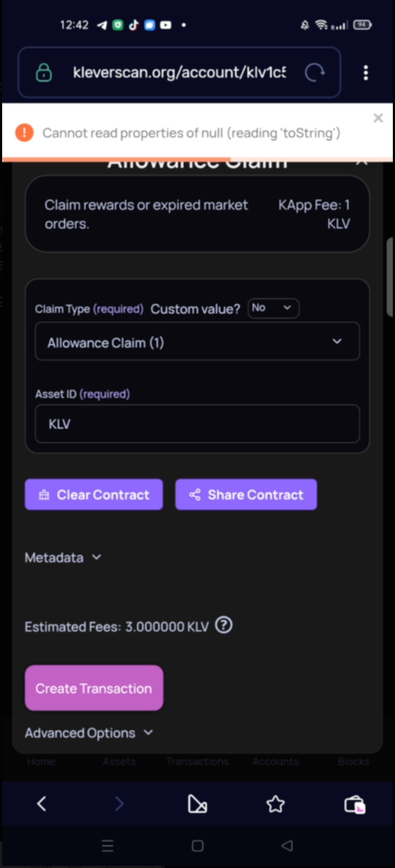This screenshot has height=868, width=395.
Task: Dismiss the null error notification
Action: click(x=378, y=118)
